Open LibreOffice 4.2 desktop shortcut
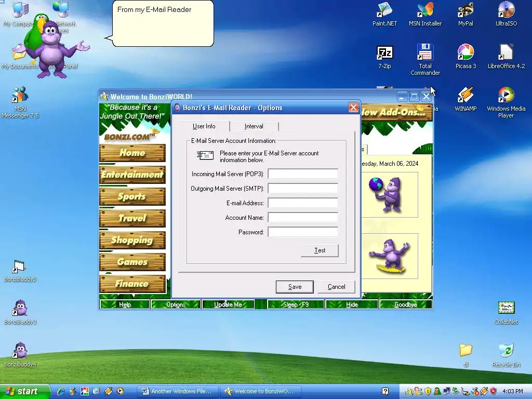532x399 pixels. coord(506,57)
